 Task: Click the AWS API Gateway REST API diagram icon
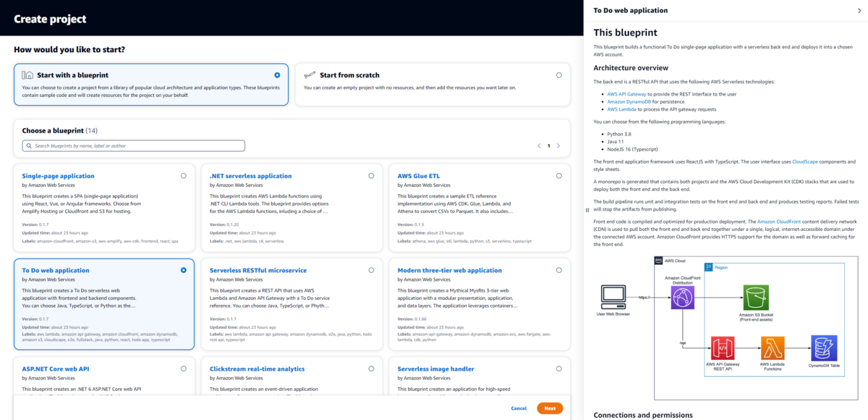coord(723,348)
